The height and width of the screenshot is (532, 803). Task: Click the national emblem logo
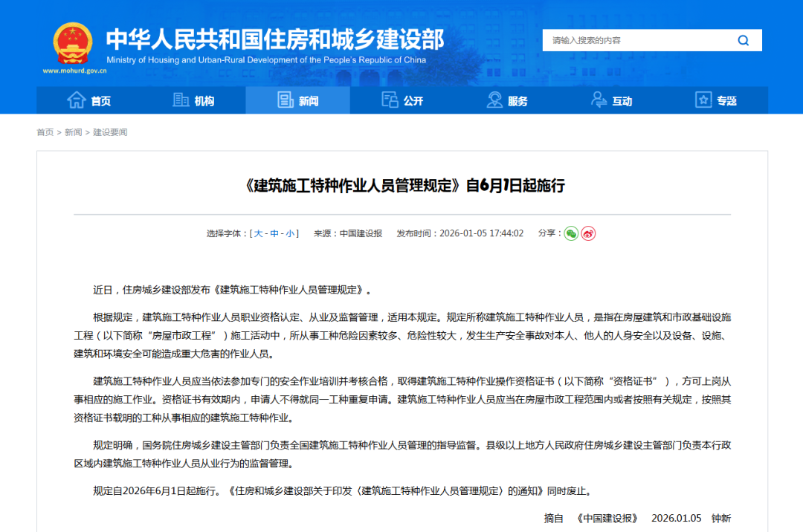click(x=73, y=44)
